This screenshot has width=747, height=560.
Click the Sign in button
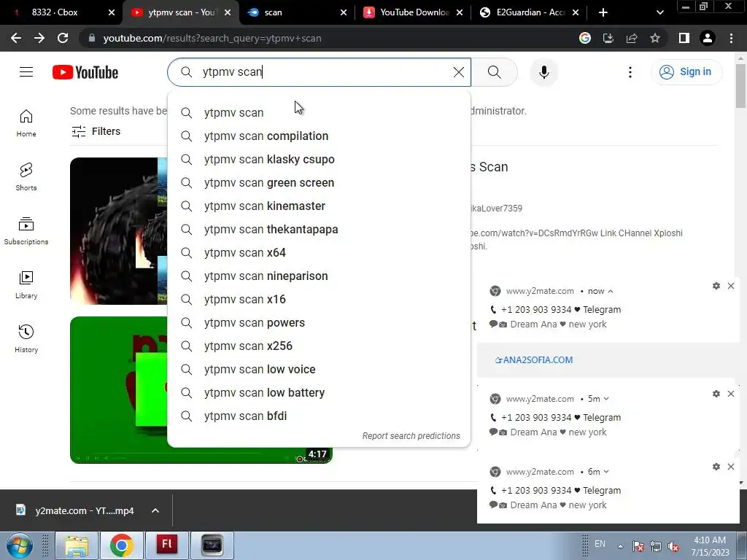click(686, 72)
